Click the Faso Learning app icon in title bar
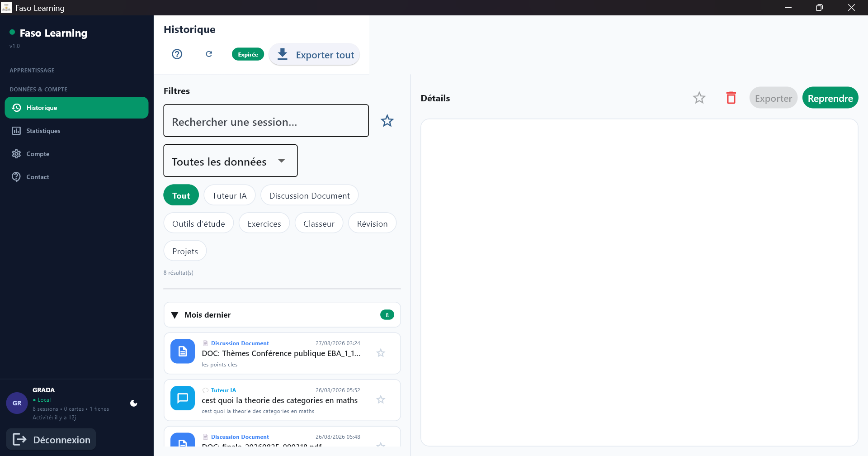868x456 pixels. pyautogui.click(x=6, y=8)
